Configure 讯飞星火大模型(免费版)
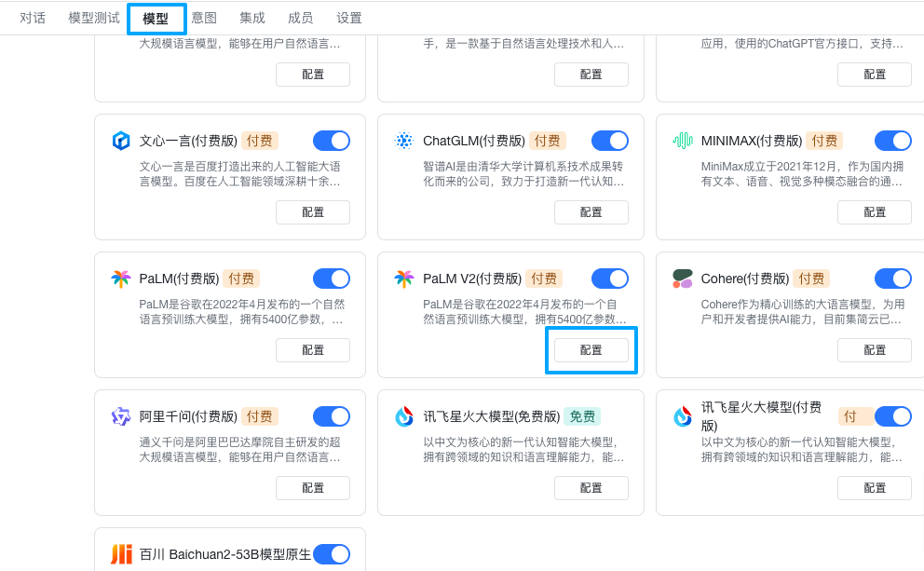The height and width of the screenshot is (571, 924). coord(591,488)
